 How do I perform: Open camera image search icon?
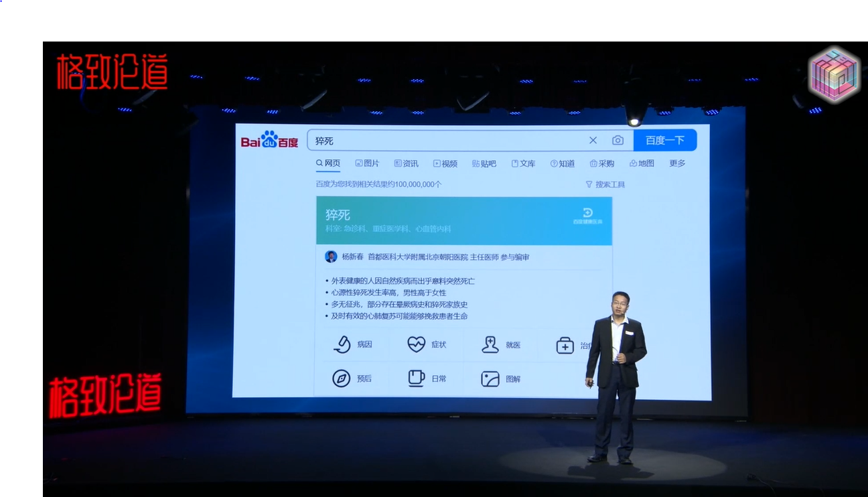618,140
